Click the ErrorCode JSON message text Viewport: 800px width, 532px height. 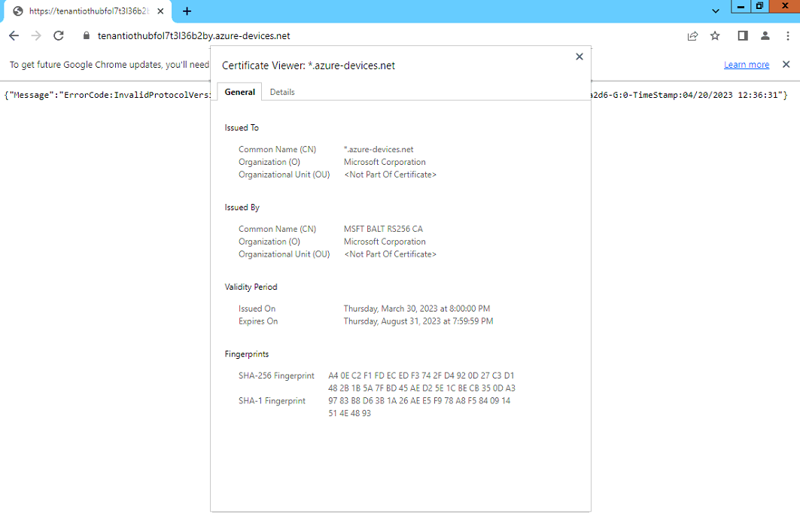108,95
